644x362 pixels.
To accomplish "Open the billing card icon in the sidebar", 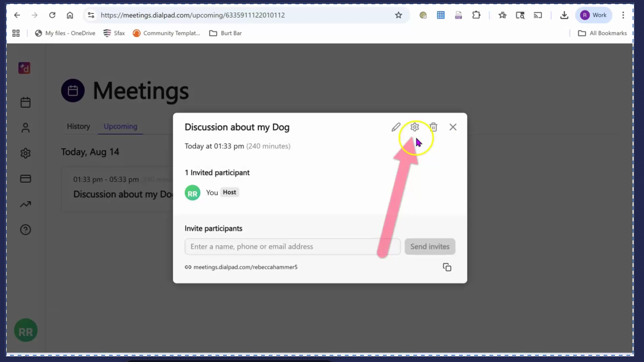I will tap(26, 179).
